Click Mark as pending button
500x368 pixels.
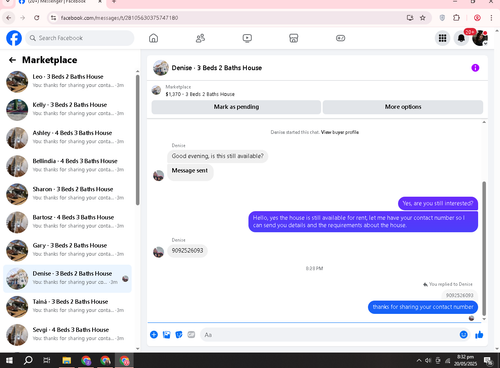click(236, 107)
